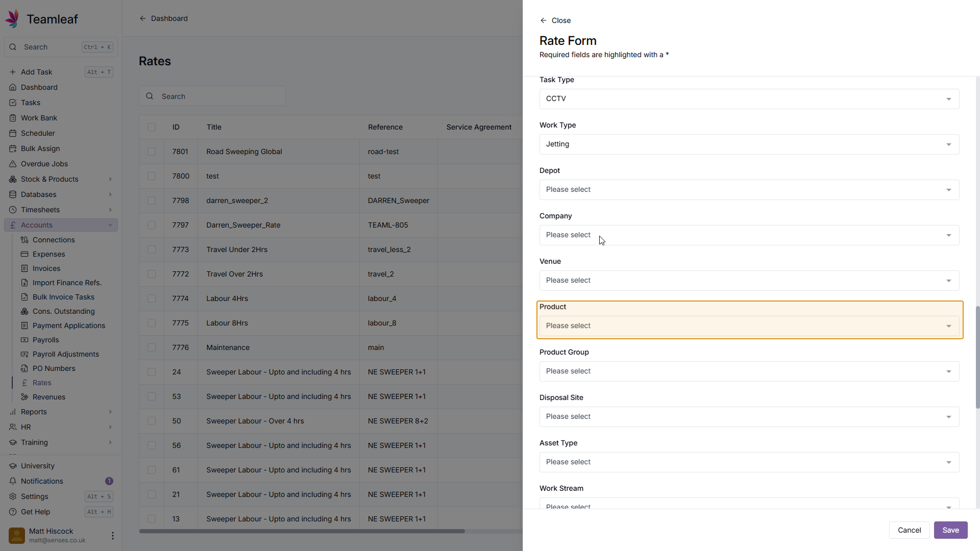Click the University graduation cap icon
Image resolution: width=980 pixels, height=551 pixels.
coord(13,466)
